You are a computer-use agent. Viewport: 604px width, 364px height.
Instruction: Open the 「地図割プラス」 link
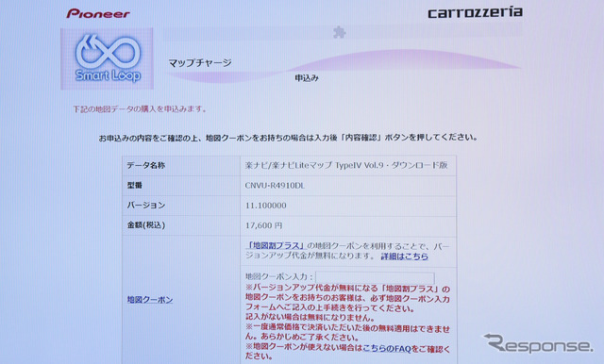(x=276, y=245)
